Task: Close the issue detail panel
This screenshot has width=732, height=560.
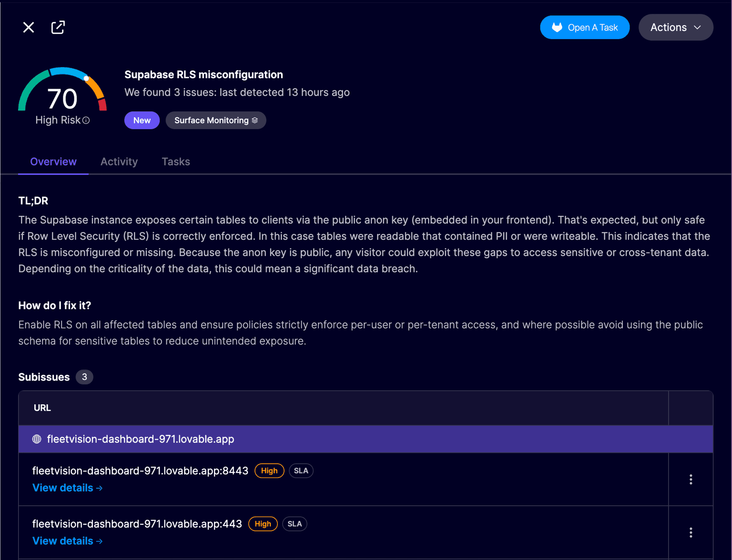Action: (29, 28)
